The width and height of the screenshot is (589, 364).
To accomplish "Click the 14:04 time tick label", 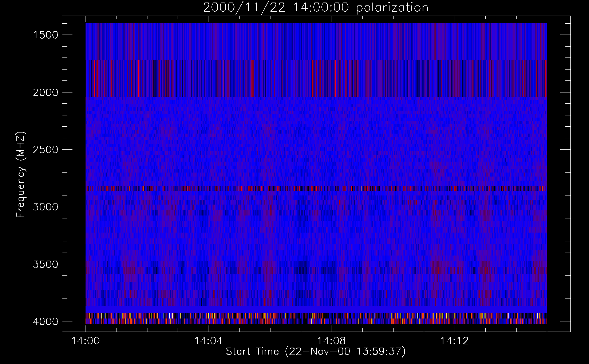I will click(x=209, y=341).
